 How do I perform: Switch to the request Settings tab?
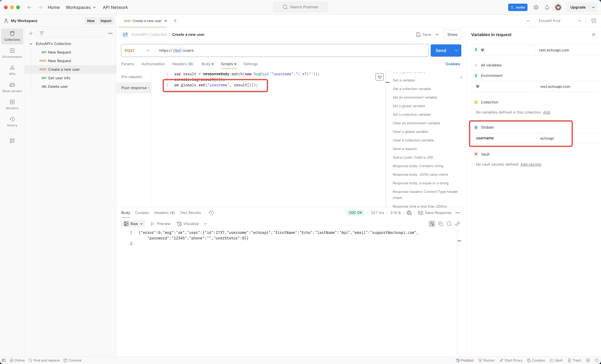tap(251, 64)
